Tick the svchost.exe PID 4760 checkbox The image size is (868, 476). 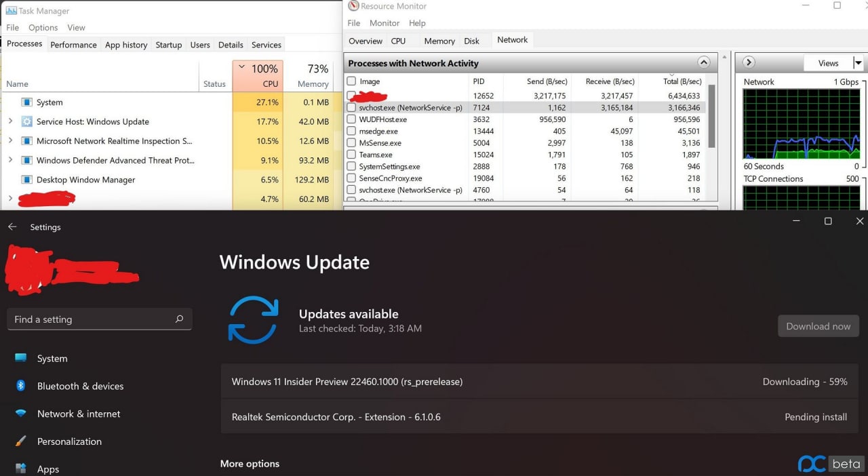tap(351, 190)
